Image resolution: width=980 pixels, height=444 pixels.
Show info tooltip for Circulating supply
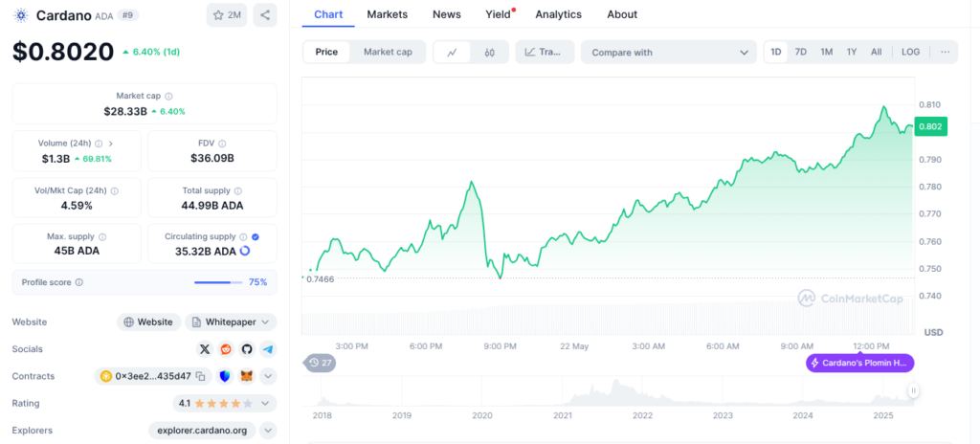[242, 237]
